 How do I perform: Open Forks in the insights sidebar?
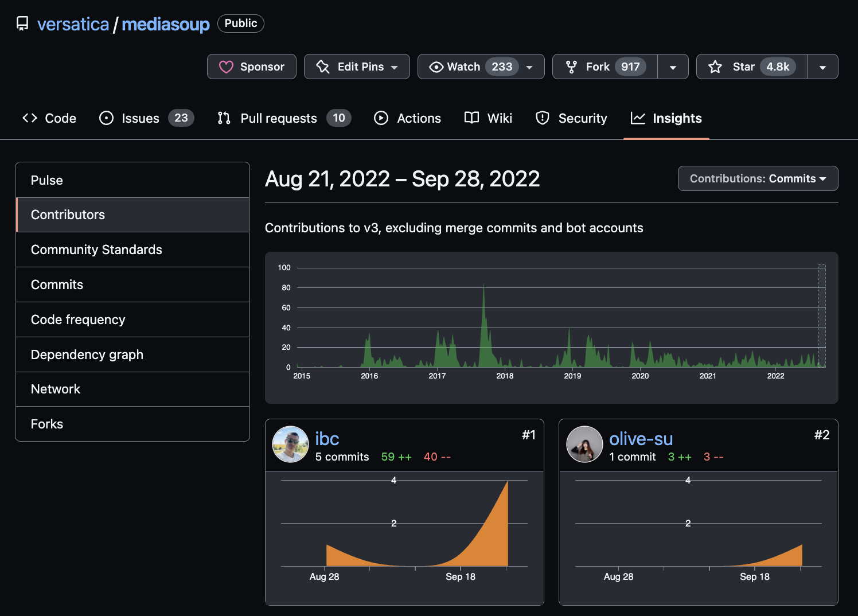(132, 424)
